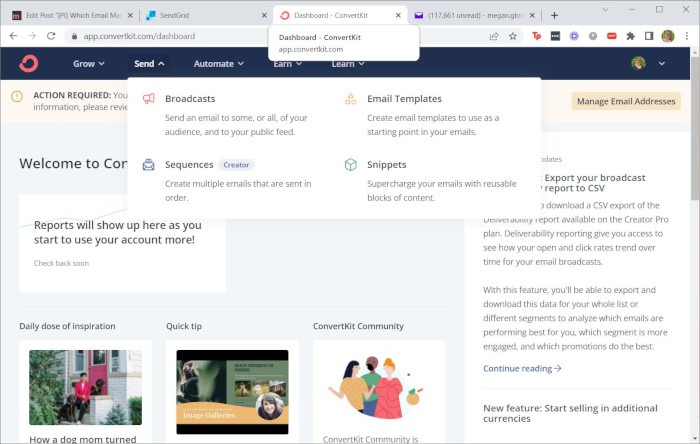Click the Creator badge next to Sequences

[x=236, y=165]
